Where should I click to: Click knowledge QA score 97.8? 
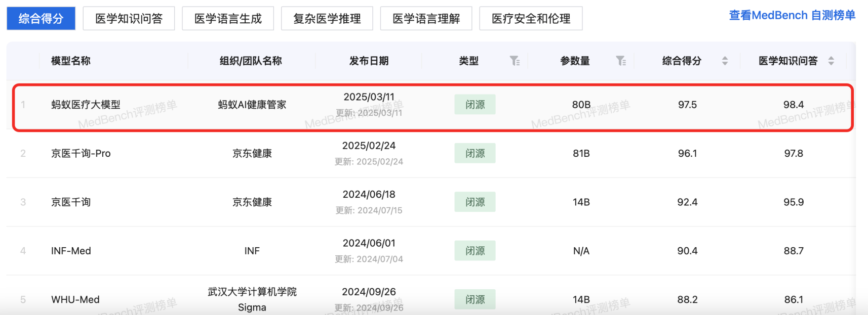(794, 153)
